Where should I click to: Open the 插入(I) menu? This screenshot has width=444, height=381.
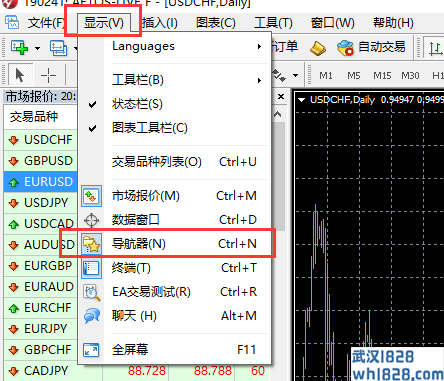160,23
